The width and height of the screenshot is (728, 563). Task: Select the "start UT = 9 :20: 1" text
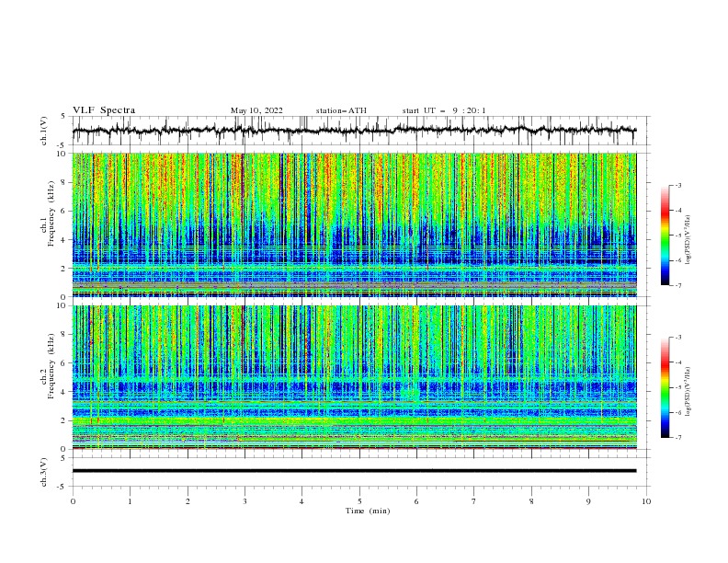pos(444,110)
